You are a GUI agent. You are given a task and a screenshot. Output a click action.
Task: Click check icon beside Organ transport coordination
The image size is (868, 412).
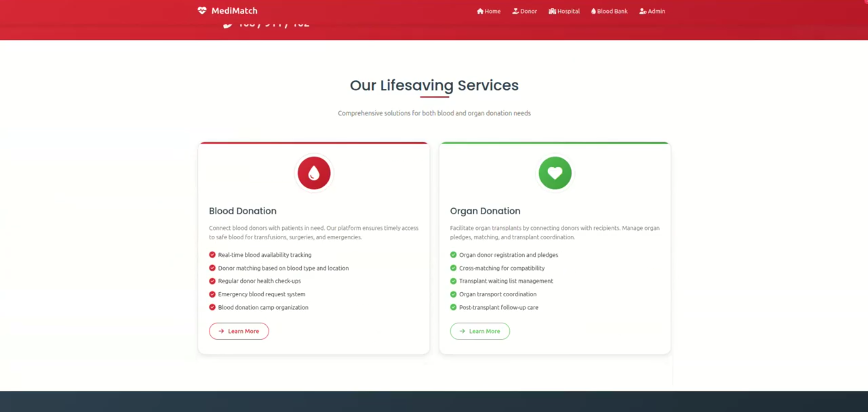click(453, 294)
